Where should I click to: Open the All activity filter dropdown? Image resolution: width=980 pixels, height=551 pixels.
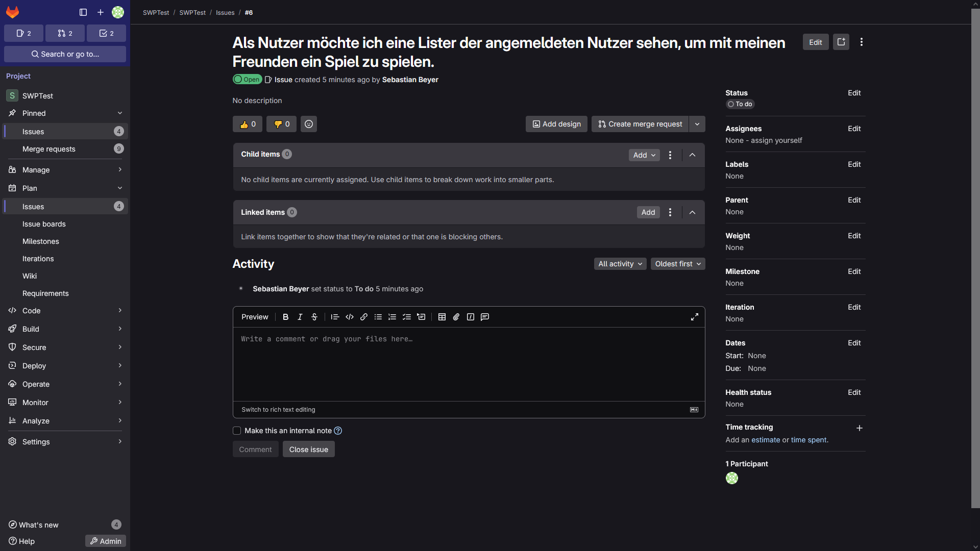tap(620, 264)
